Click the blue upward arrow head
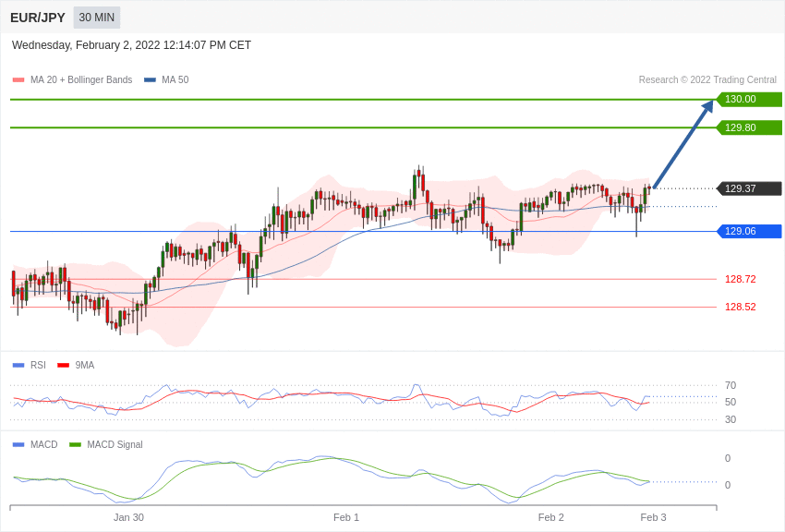Image resolution: width=785 pixels, height=532 pixels. (708, 106)
